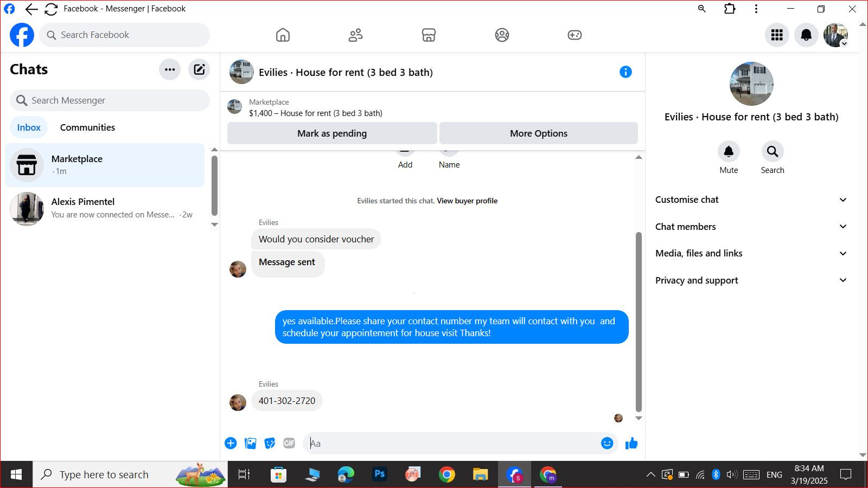Click the Name option above the chat
868x488 pixels.
449,165
